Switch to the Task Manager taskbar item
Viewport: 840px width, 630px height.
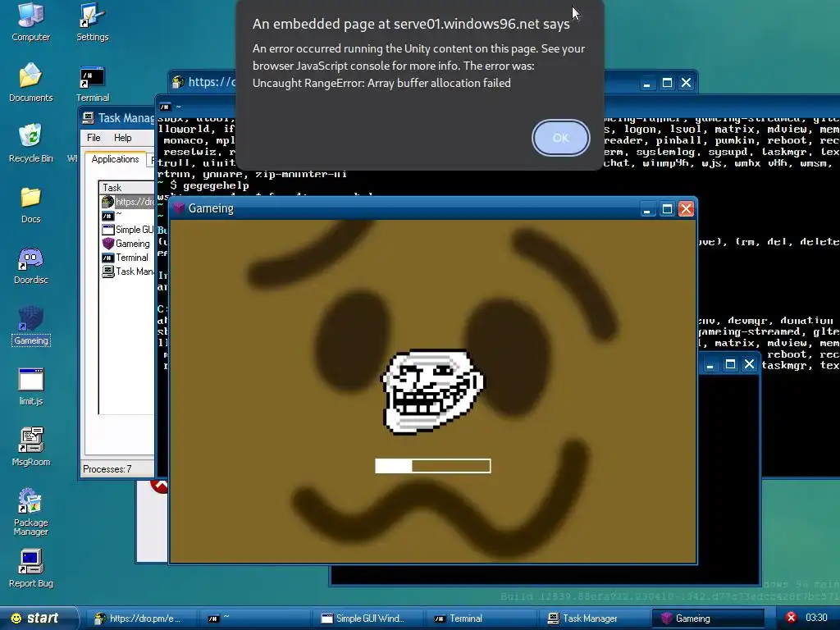pos(594,619)
